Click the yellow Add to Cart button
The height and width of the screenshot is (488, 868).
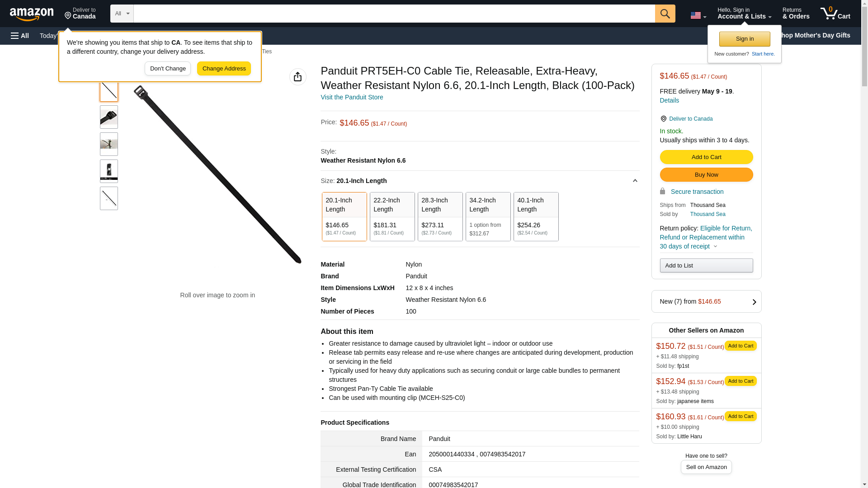tap(706, 157)
